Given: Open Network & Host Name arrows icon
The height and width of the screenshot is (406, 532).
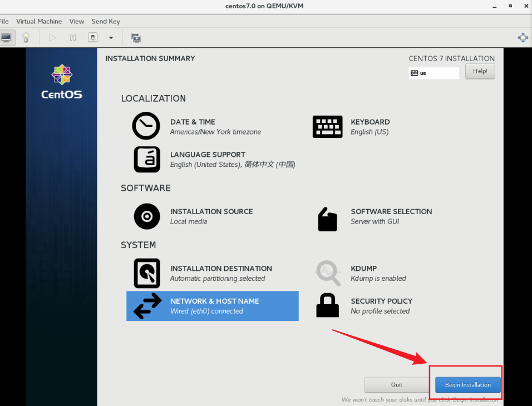Looking at the screenshot, I should tap(147, 306).
